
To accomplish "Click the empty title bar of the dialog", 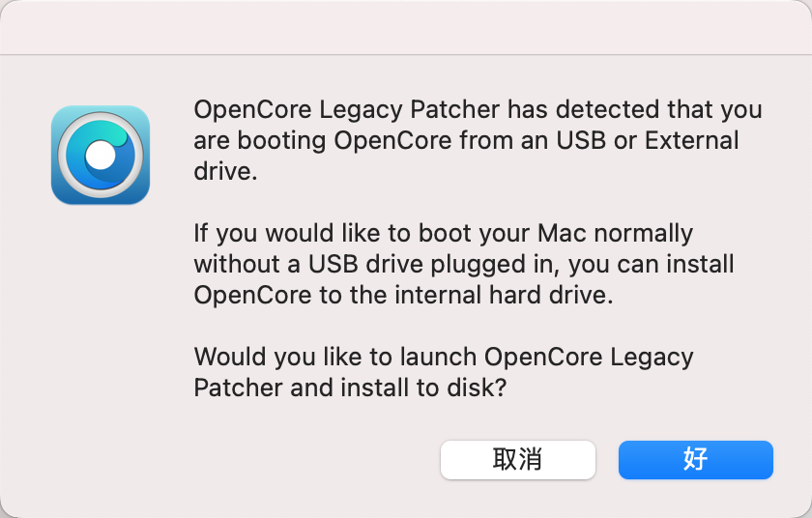I will click(406, 27).
